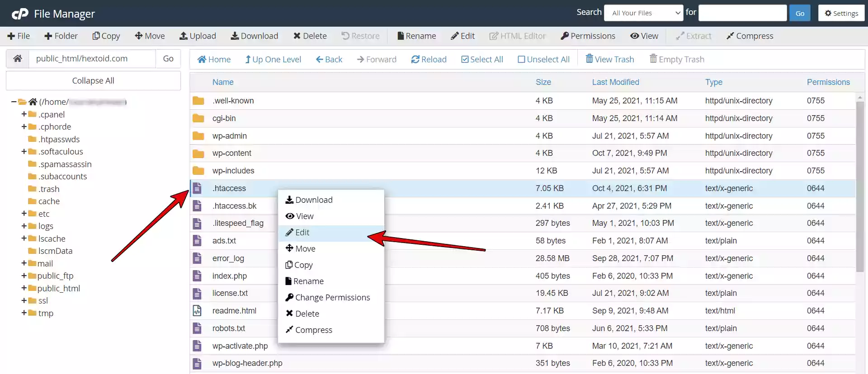Open the Upload tool

198,36
